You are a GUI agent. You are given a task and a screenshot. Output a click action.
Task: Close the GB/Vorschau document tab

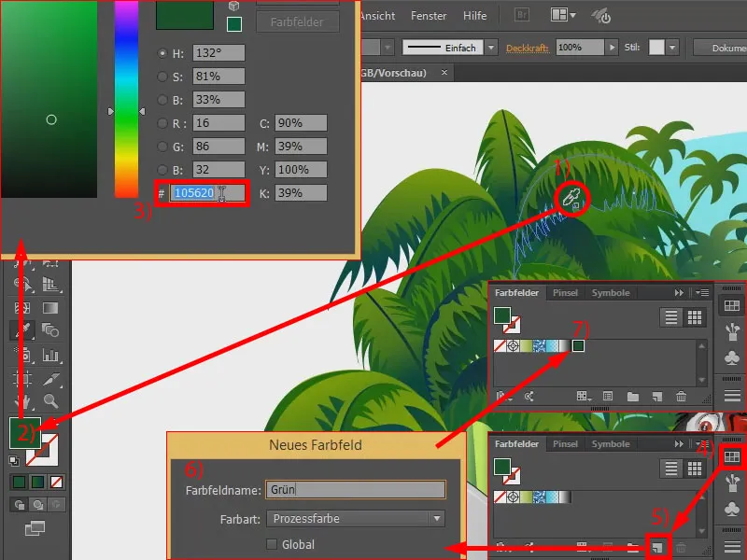click(444, 73)
